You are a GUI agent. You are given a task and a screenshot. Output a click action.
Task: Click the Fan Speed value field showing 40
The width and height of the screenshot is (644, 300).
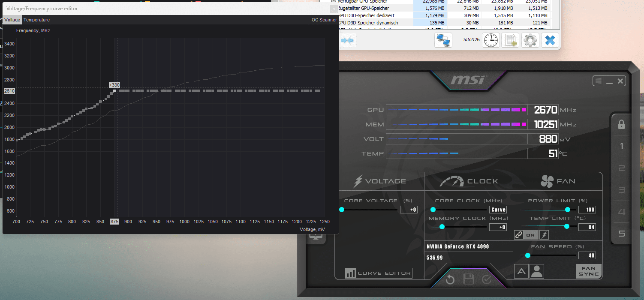[587, 255]
